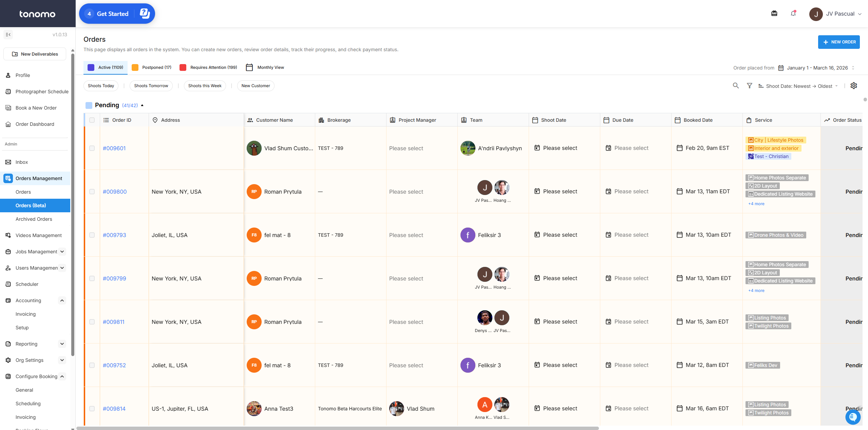Open Orders submenu item in sidebar
Screen dimensions: 868x430
tap(23, 192)
